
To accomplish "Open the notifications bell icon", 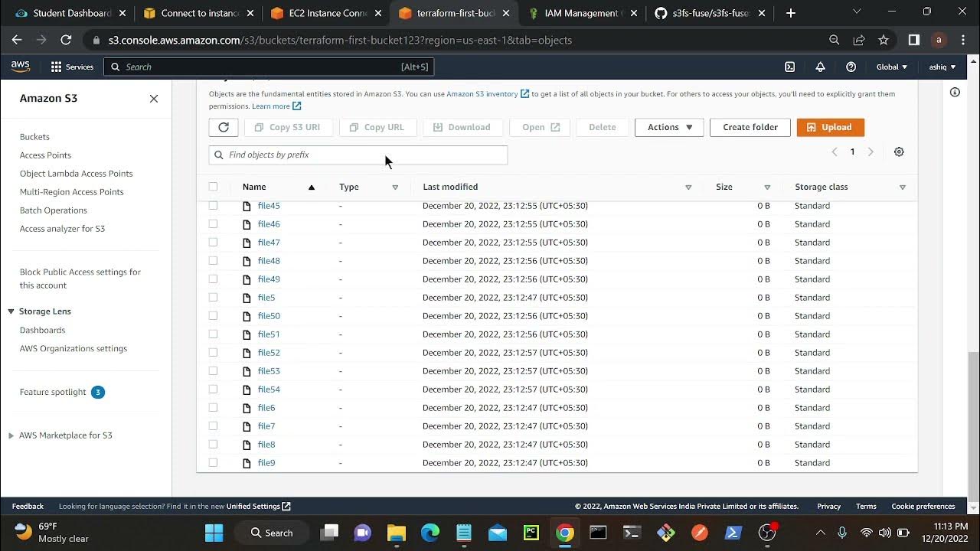I will tap(820, 67).
